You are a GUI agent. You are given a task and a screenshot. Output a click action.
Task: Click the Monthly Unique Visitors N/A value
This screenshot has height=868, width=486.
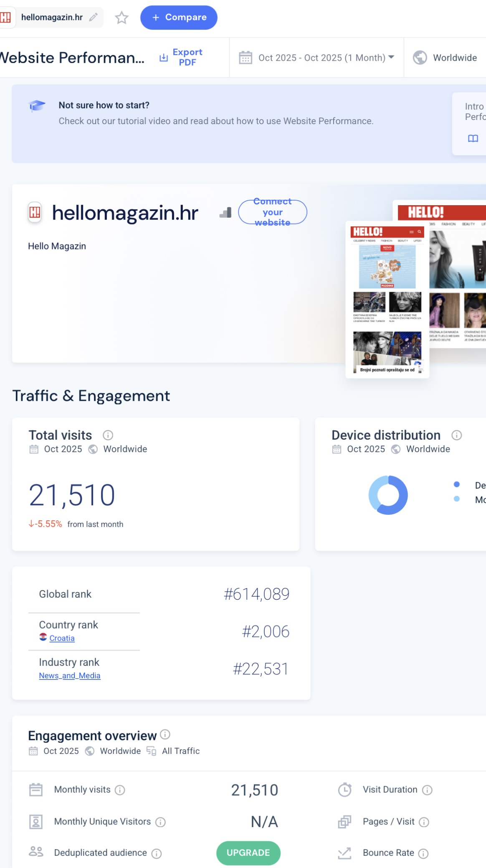coord(264,822)
